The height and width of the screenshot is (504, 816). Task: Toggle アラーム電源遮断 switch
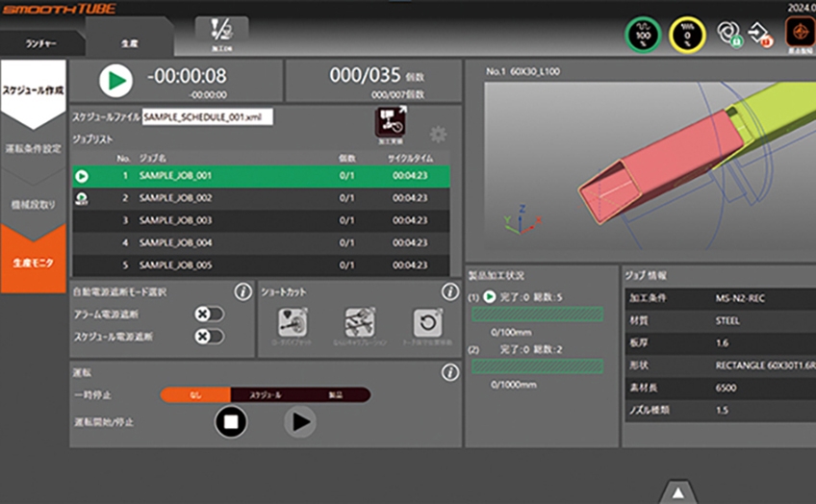point(208,315)
